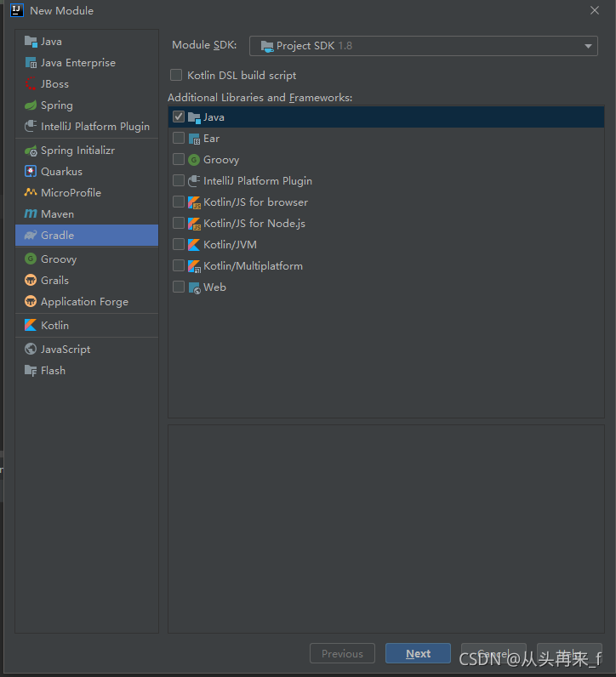Viewport: 616px width, 677px height.
Task: Select 'JBoss' in sidebar list
Action: tap(87, 83)
